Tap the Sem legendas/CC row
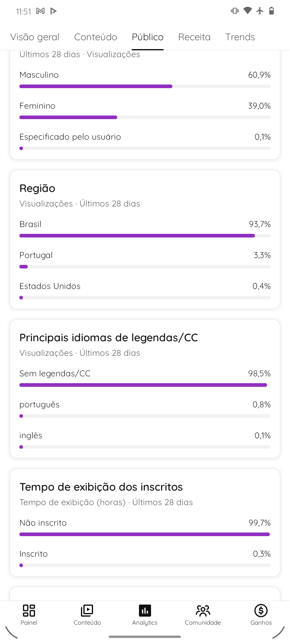 pos(145,379)
